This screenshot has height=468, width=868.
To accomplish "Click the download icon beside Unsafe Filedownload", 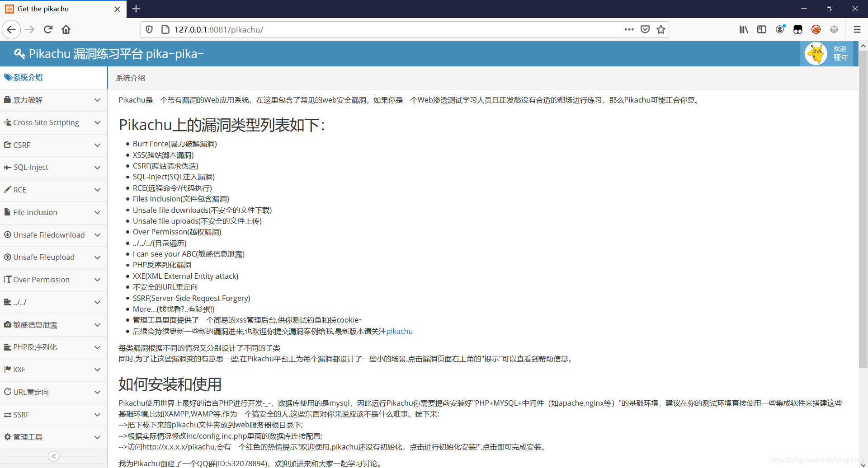I will (7, 234).
